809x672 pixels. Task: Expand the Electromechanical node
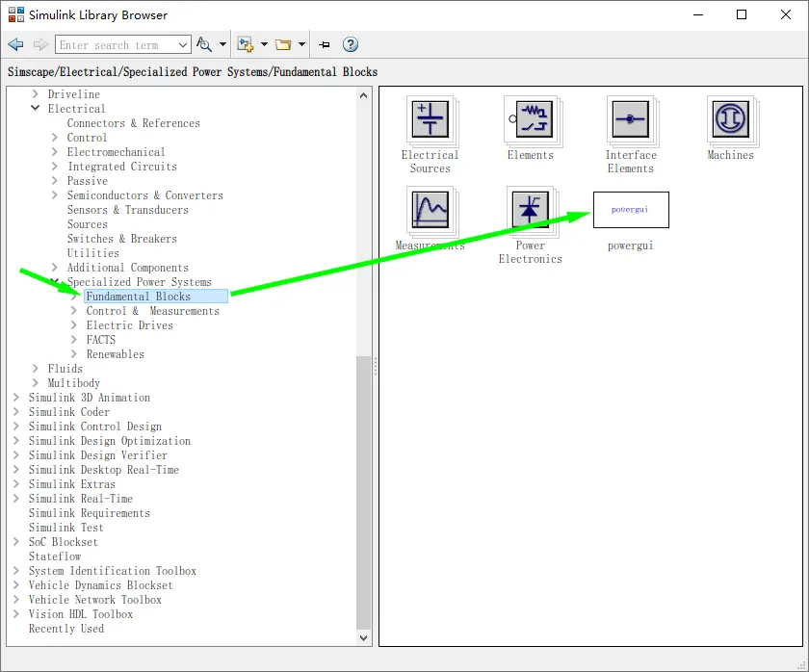55,151
